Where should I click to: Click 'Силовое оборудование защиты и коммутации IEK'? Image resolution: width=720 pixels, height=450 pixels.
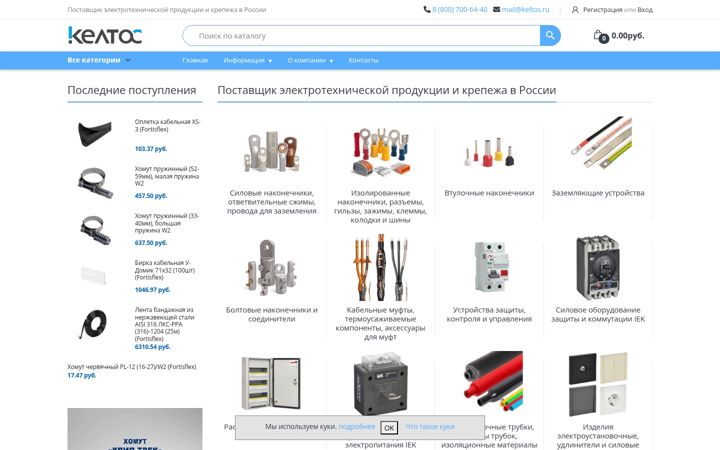point(598,315)
